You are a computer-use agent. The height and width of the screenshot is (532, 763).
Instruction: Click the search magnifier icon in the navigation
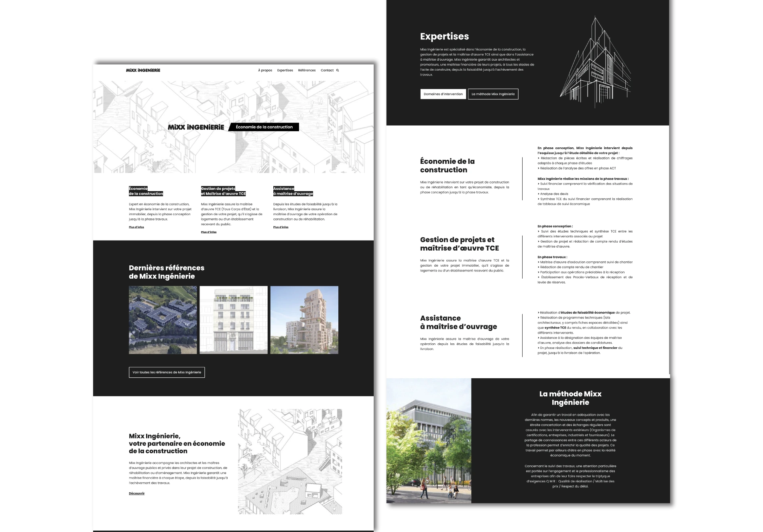point(338,70)
